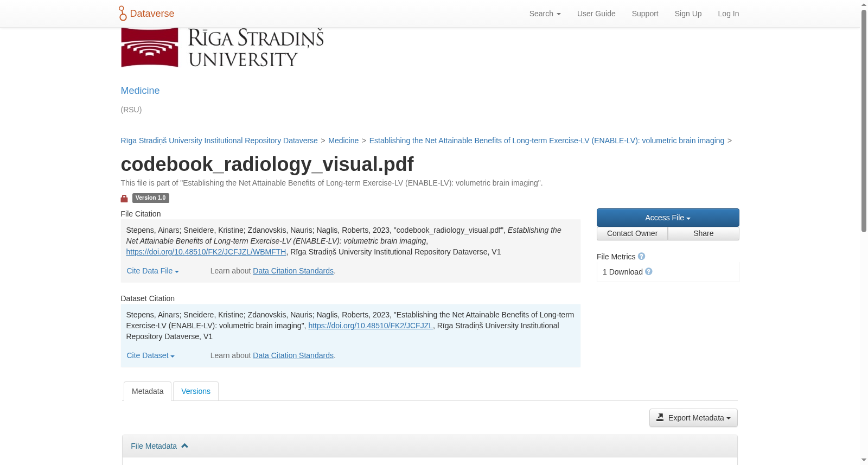Open the dataset DOI link ending JCFJZL
Image resolution: width=868 pixels, height=465 pixels.
[371, 326]
